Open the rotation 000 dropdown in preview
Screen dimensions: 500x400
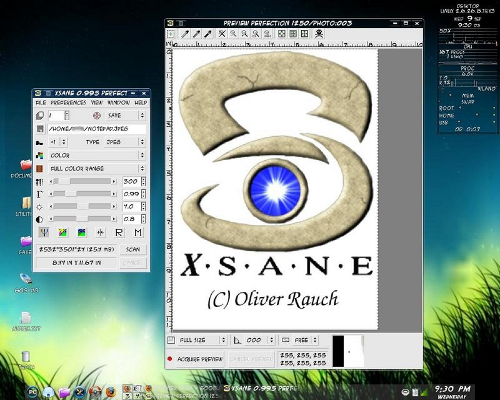point(259,340)
